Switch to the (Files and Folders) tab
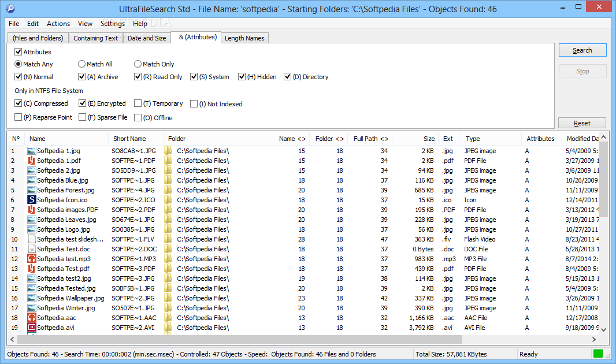The width and height of the screenshot is (616, 364). pyautogui.click(x=38, y=38)
